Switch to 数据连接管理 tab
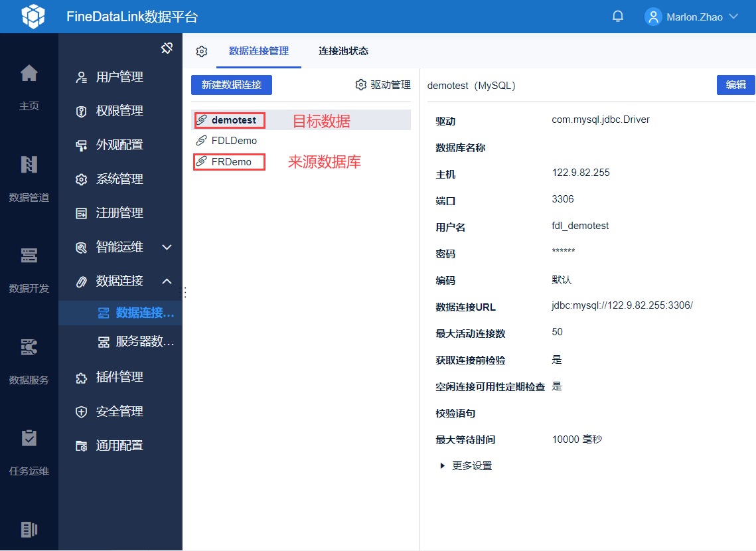 click(x=259, y=51)
